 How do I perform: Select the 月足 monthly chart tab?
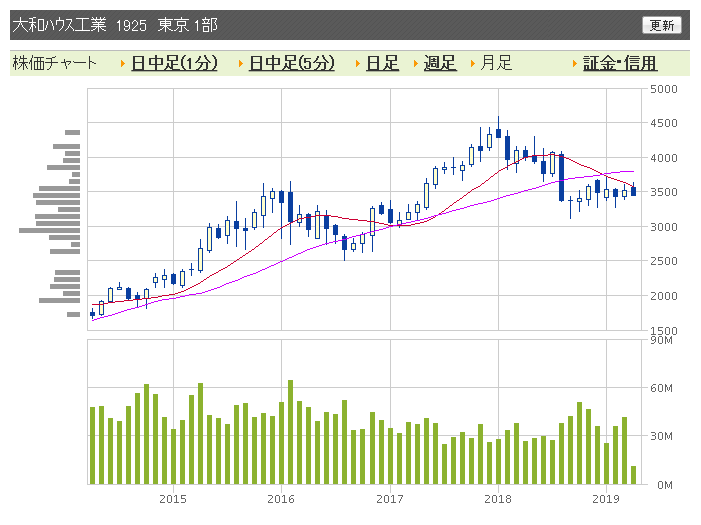[496, 63]
